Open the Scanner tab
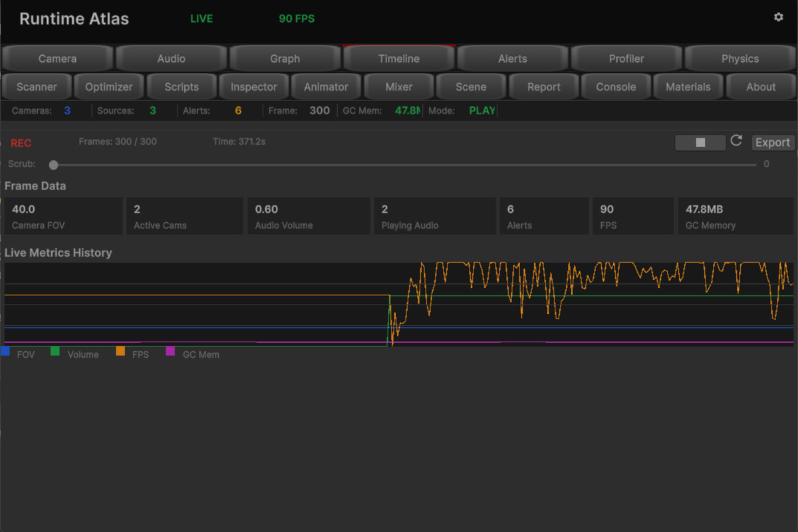Image resolution: width=798 pixels, height=532 pixels. click(x=37, y=86)
